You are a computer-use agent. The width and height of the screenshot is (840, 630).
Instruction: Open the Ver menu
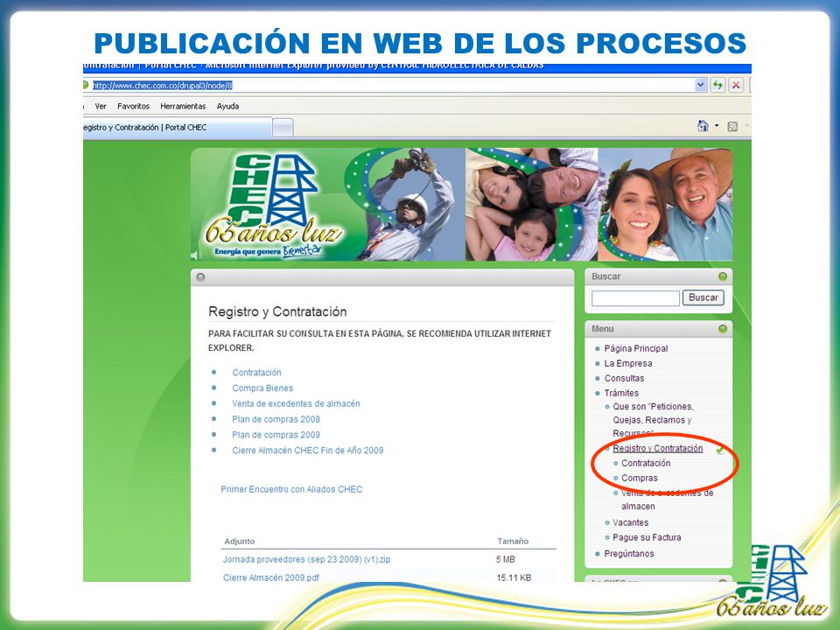100,106
